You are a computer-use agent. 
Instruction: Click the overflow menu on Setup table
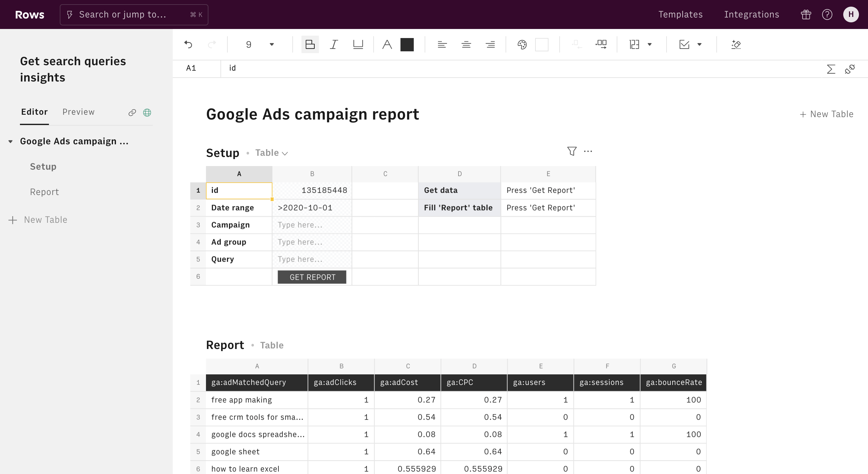pyautogui.click(x=588, y=151)
